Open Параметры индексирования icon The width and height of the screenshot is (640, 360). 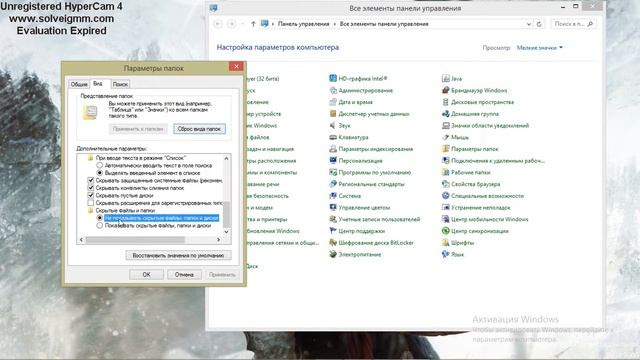click(x=333, y=149)
